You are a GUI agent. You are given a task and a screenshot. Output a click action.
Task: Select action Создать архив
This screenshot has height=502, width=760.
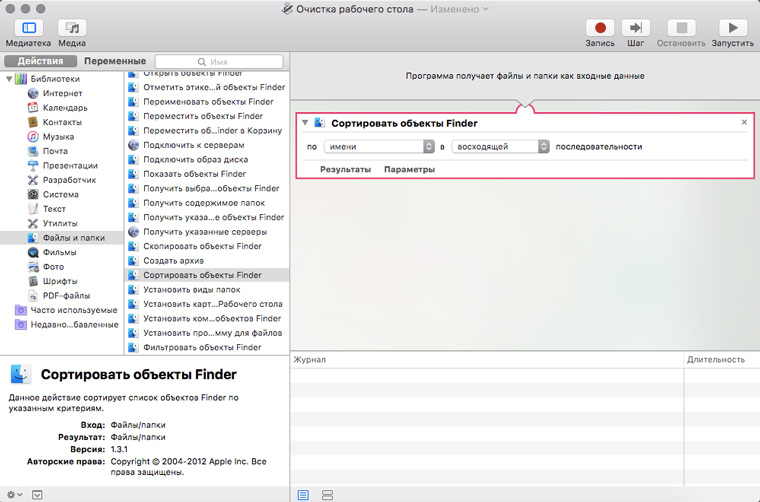[207, 261]
